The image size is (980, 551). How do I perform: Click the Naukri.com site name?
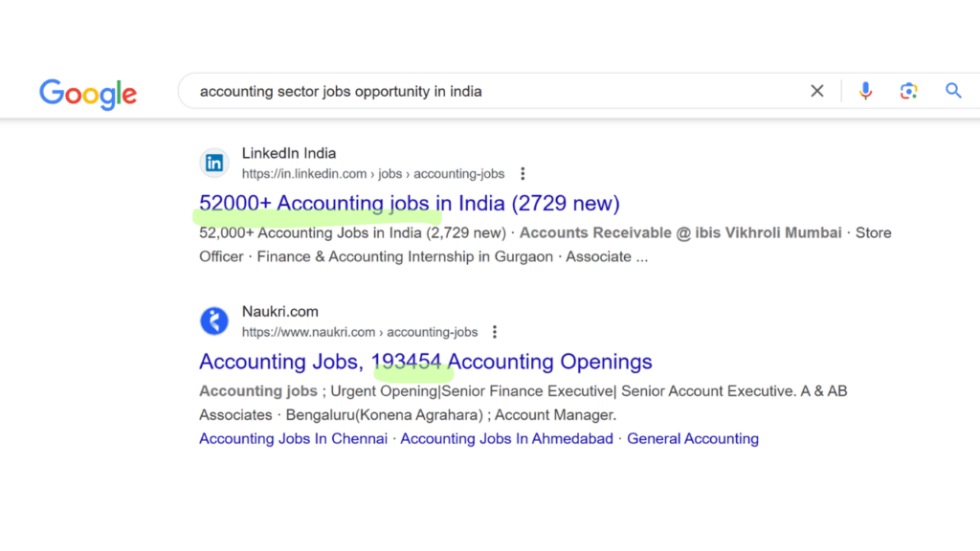(x=279, y=312)
